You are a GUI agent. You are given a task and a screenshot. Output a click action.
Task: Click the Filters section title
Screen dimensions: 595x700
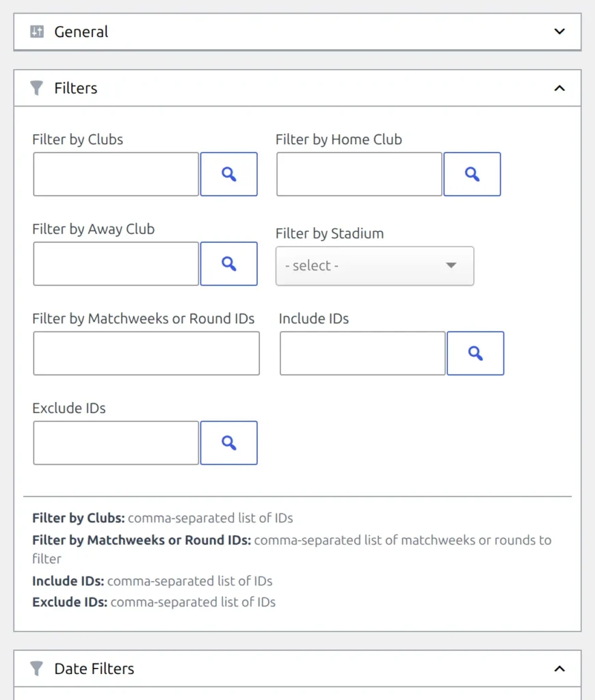76,88
